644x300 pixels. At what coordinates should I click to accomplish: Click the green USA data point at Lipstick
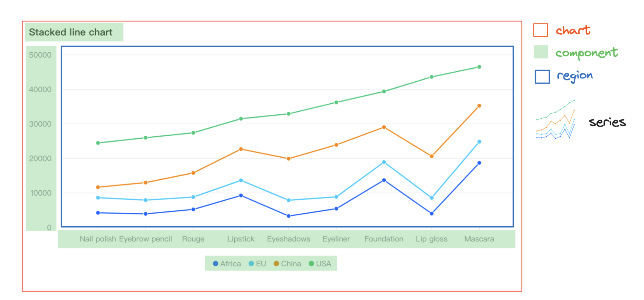coord(241,119)
